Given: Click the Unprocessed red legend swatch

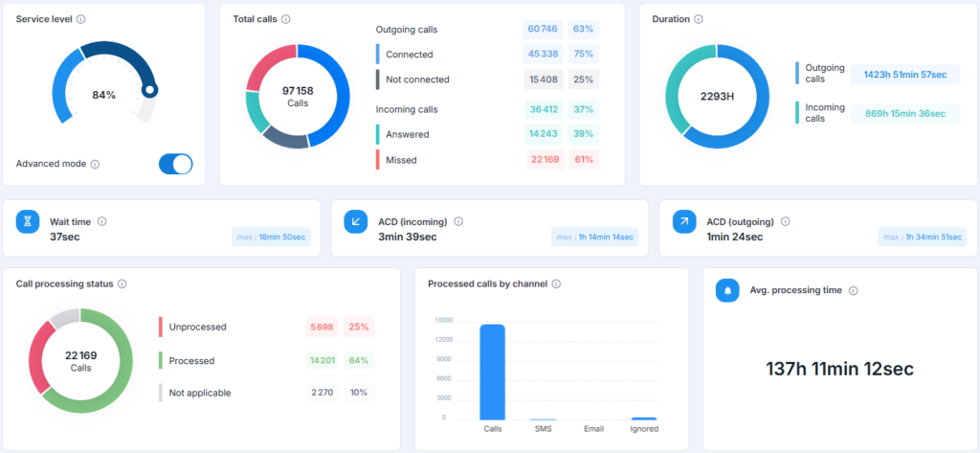Looking at the screenshot, I should tap(161, 327).
